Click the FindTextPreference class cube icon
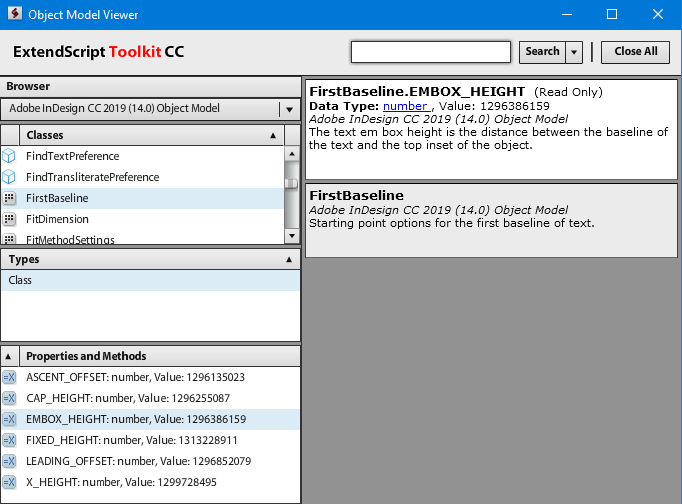 click(x=9, y=156)
